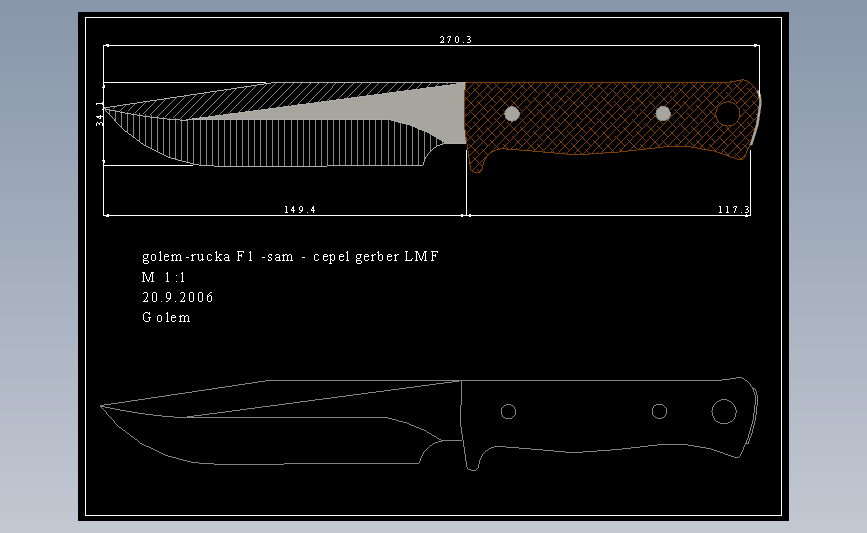The image size is (867, 533).
Task: Click the lanyard hole on upper handle
Action: tap(728, 114)
